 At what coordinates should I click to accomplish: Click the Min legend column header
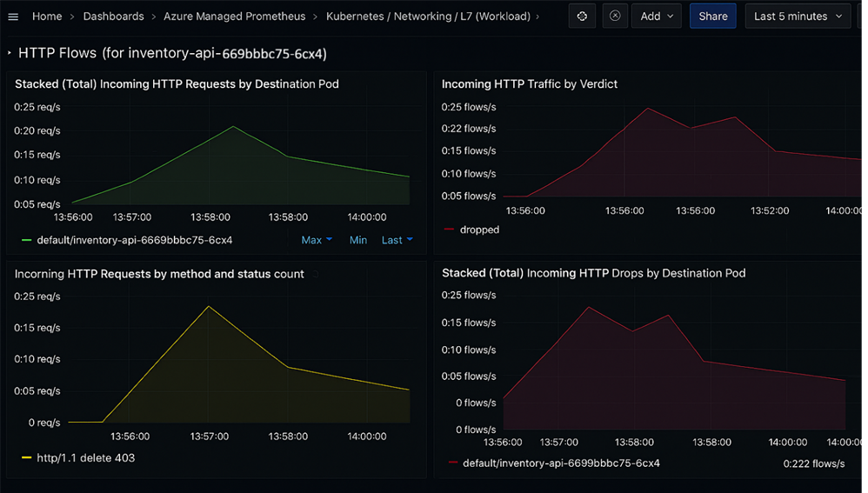pos(358,240)
